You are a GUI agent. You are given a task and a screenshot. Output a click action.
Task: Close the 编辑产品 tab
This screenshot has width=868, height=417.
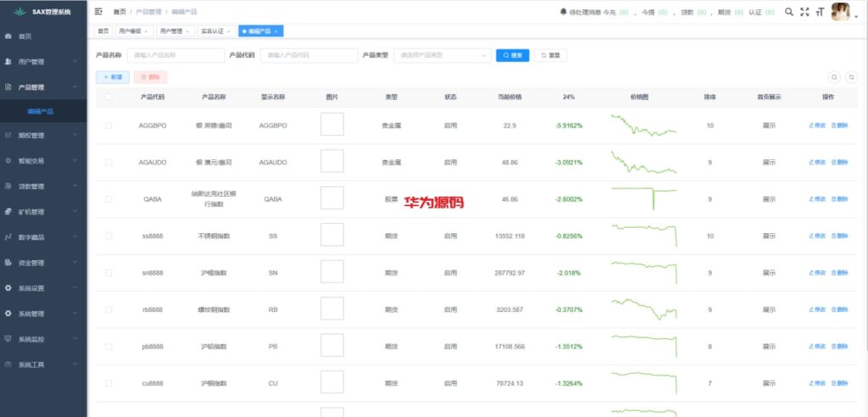tap(275, 31)
